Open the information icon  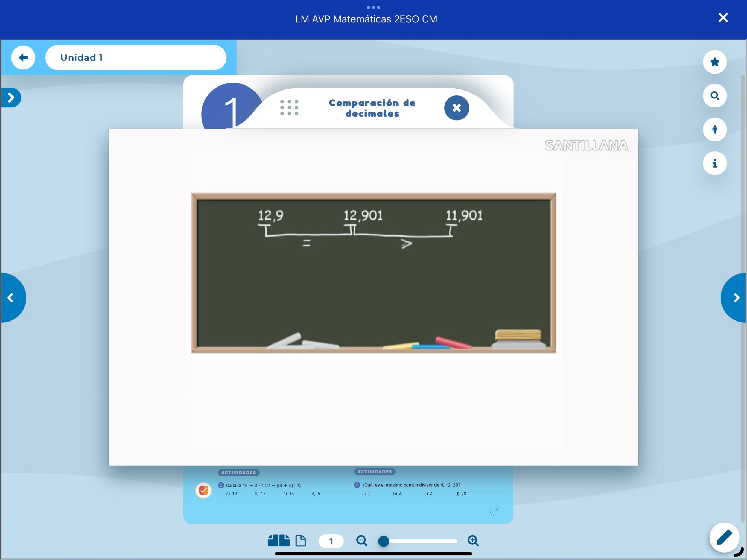click(x=715, y=164)
